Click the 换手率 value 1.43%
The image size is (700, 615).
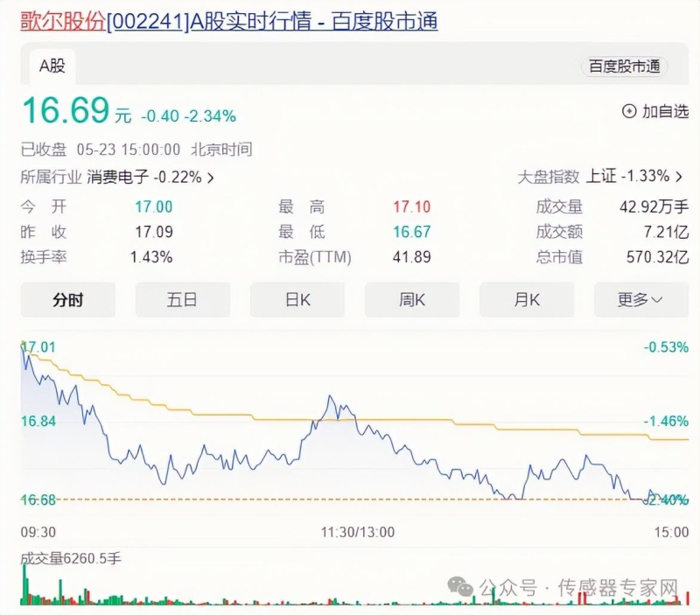pyautogui.click(x=151, y=257)
